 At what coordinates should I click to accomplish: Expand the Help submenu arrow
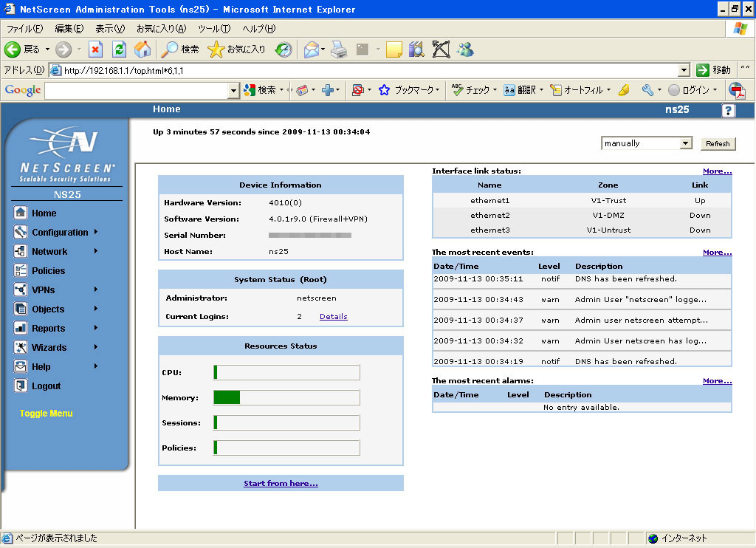[x=96, y=366]
